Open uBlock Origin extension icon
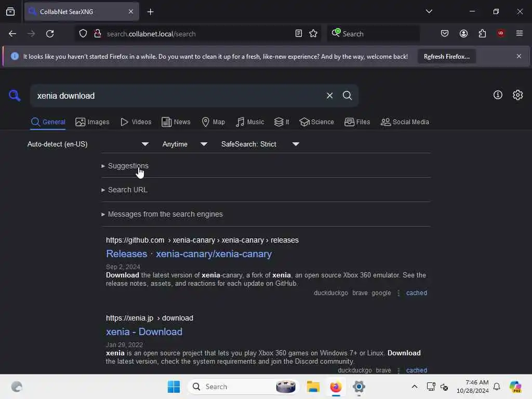 click(x=501, y=33)
